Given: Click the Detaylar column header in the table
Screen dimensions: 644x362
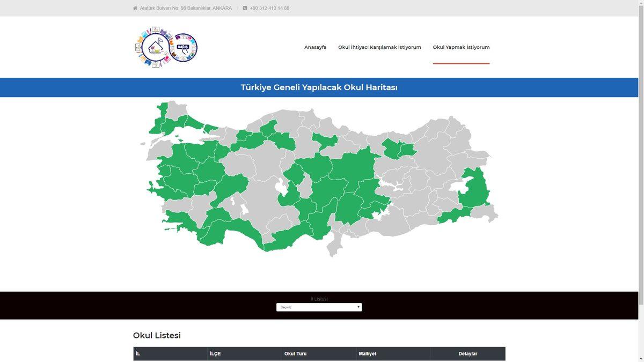Looking at the screenshot, I should click(467, 354).
